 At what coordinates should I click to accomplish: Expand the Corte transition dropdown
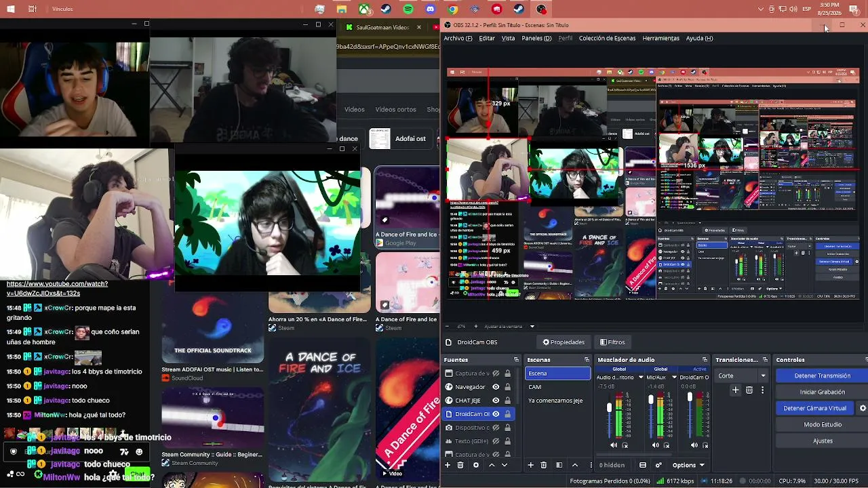pyautogui.click(x=763, y=375)
